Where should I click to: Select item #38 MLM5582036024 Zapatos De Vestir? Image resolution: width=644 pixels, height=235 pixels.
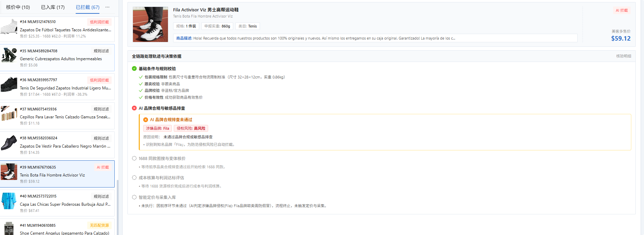pyautogui.click(x=57, y=145)
